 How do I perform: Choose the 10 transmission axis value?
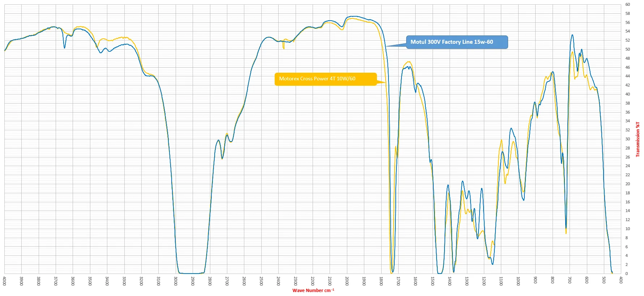pos(628,229)
